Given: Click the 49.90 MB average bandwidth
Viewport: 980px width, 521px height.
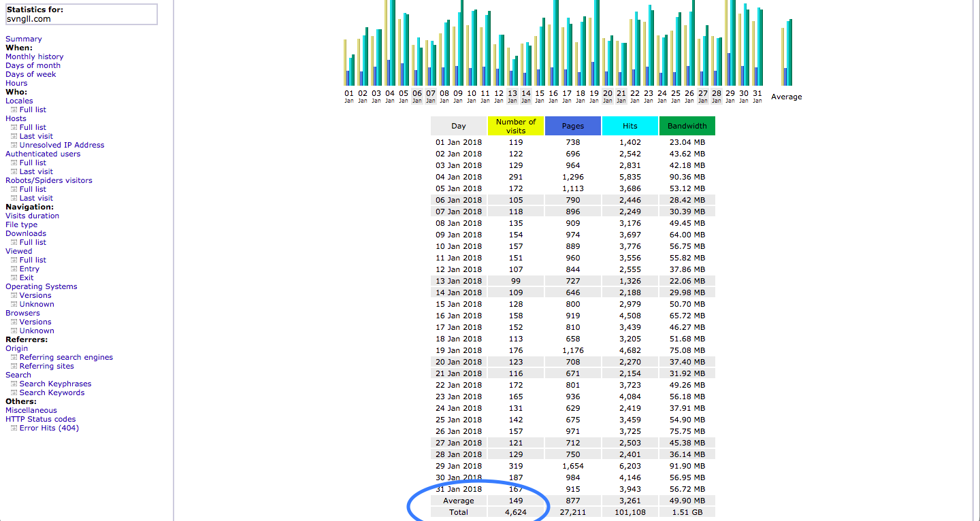Looking at the screenshot, I should 687,501.
